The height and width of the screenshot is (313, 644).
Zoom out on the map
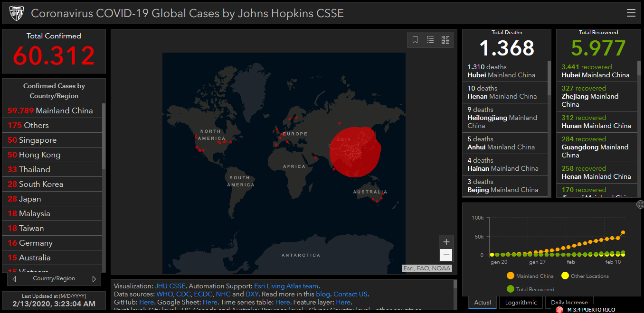click(446, 255)
